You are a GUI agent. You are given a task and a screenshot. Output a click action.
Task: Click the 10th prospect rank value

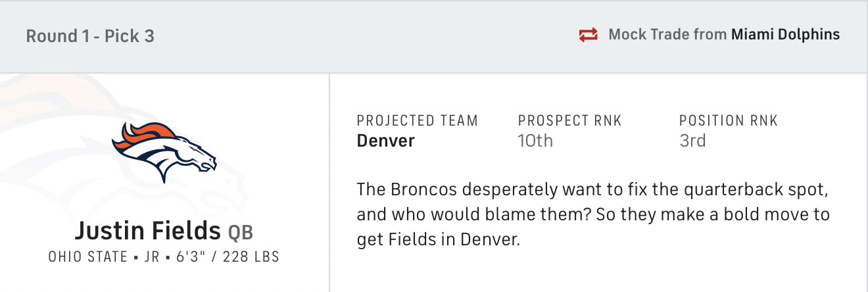coord(535,141)
